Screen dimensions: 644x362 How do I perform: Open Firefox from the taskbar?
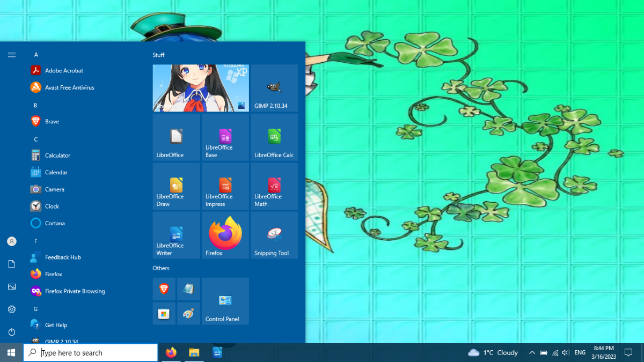(x=171, y=352)
